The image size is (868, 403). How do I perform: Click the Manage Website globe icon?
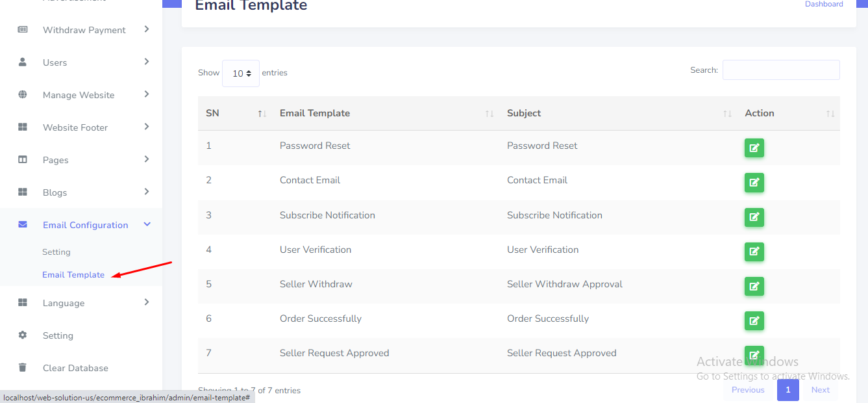pos(23,95)
